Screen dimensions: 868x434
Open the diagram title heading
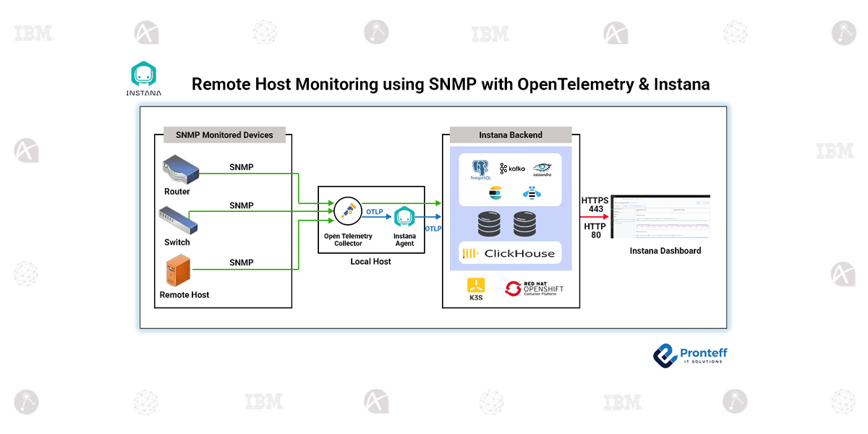pyautogui.click(x=450, y=84)
